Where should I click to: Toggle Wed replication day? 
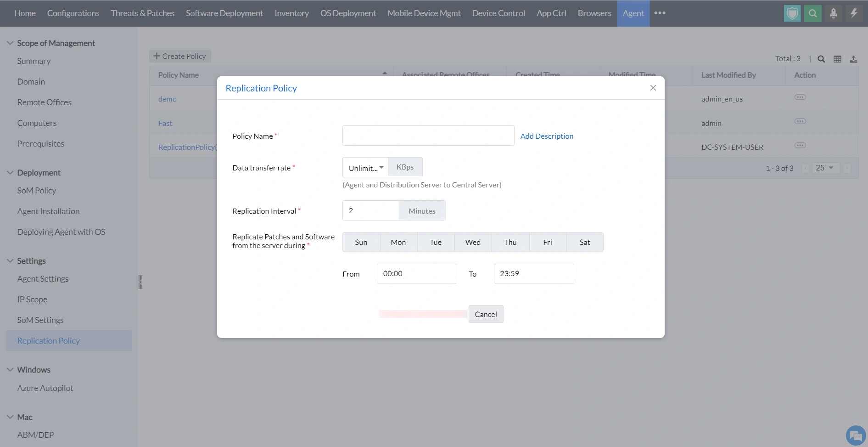473,242
